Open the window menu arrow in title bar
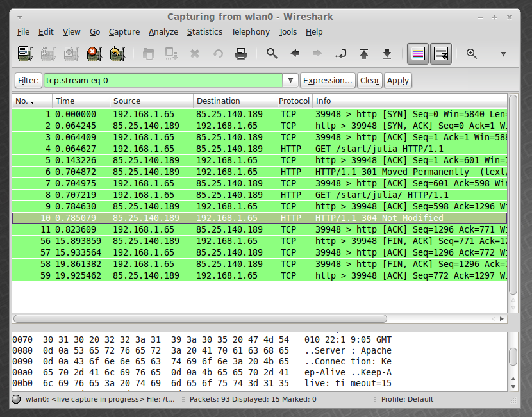Screen dimensions: 532x417 click(20, 17)
